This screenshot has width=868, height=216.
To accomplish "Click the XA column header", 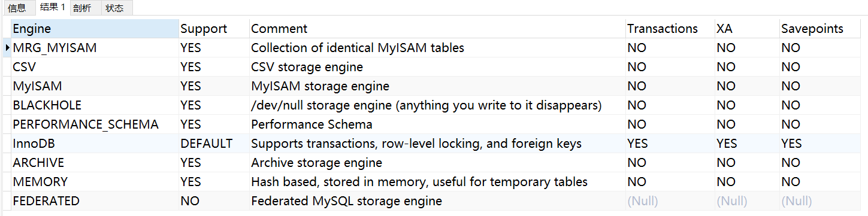I will [x=747, y=29].
